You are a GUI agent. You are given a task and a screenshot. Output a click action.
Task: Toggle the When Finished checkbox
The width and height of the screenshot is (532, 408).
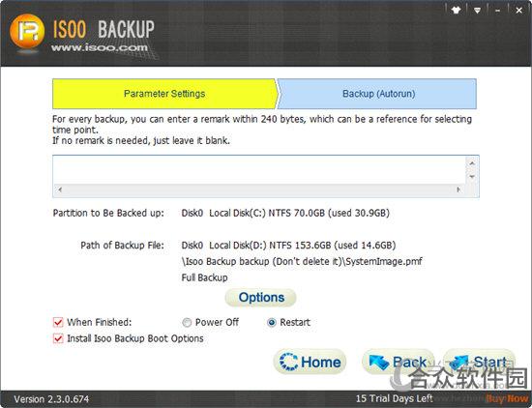tap(58, 322)
